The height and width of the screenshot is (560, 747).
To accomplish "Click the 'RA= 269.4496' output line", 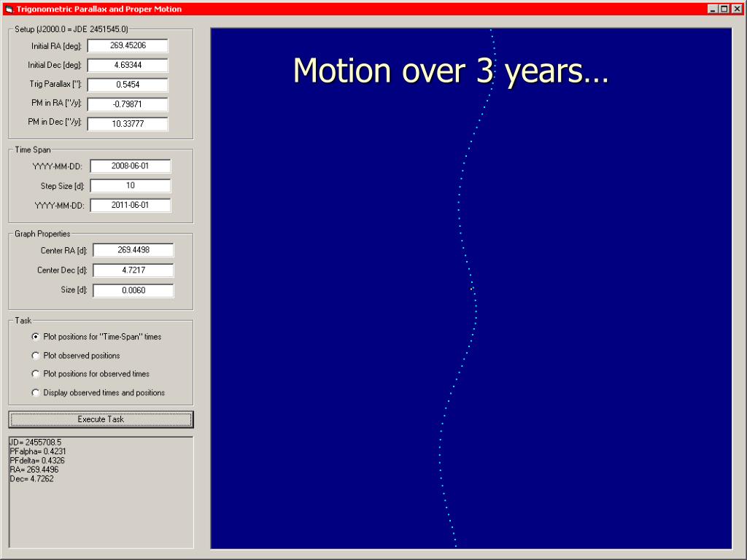I will point(34,470).
